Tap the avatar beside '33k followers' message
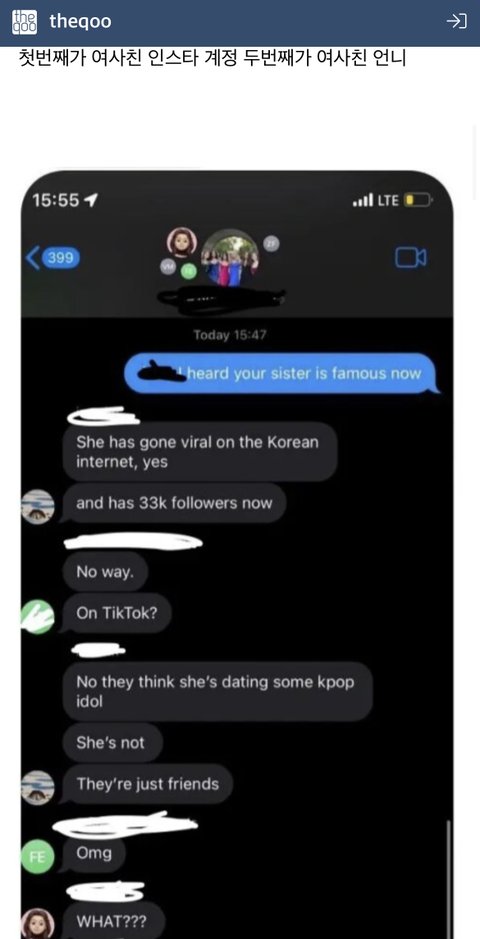This screenshot has height=939, width=480. [x=38, y=506]
